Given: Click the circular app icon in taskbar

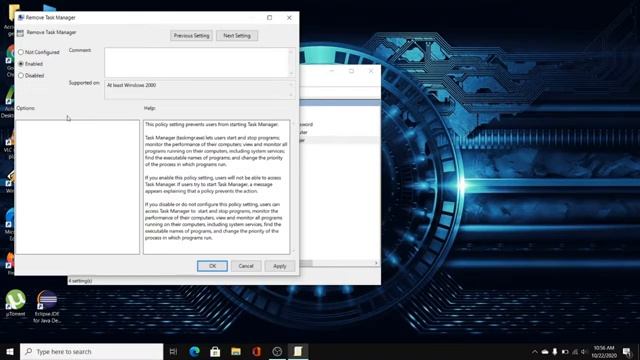Looking at the screenshot, I should (277, 351).
